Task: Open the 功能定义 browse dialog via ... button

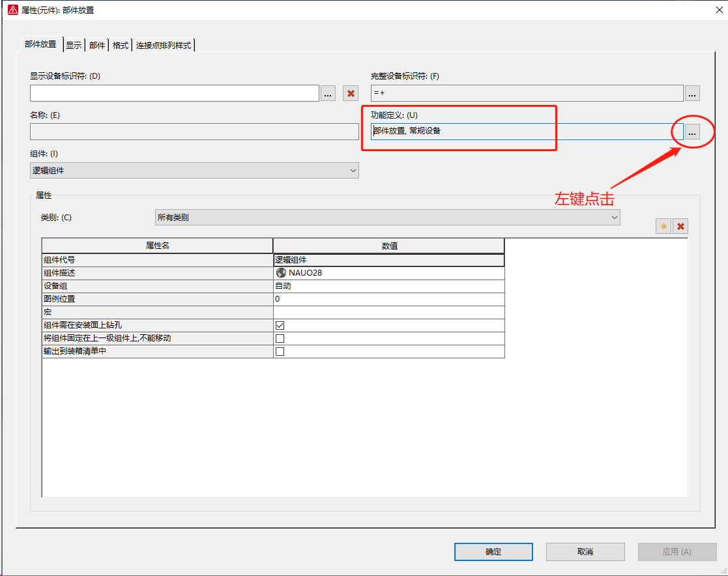Action: tap(692, 131)
